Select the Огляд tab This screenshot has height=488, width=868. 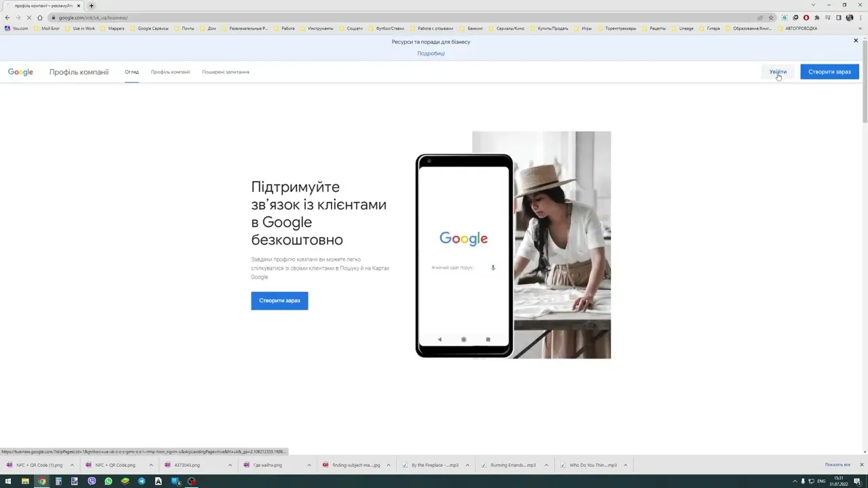pyautogui.click(x=132, y=72)
